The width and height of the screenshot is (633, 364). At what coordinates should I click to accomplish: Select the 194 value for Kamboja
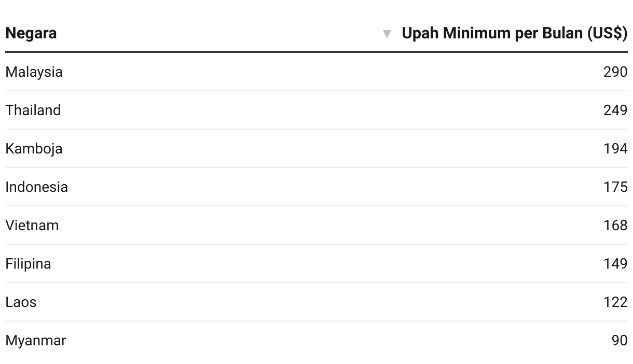615,148
